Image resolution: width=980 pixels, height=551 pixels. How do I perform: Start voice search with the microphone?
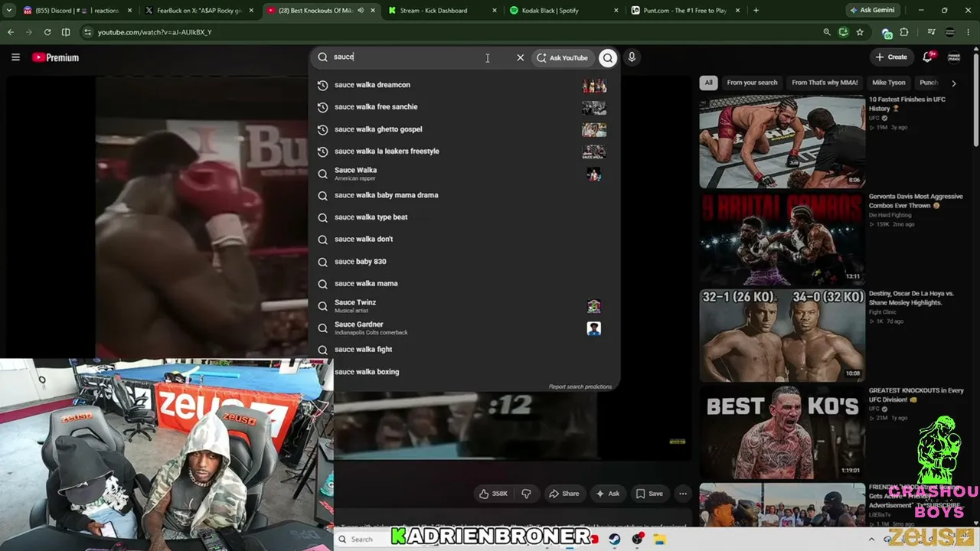click(x=632, y=57)
